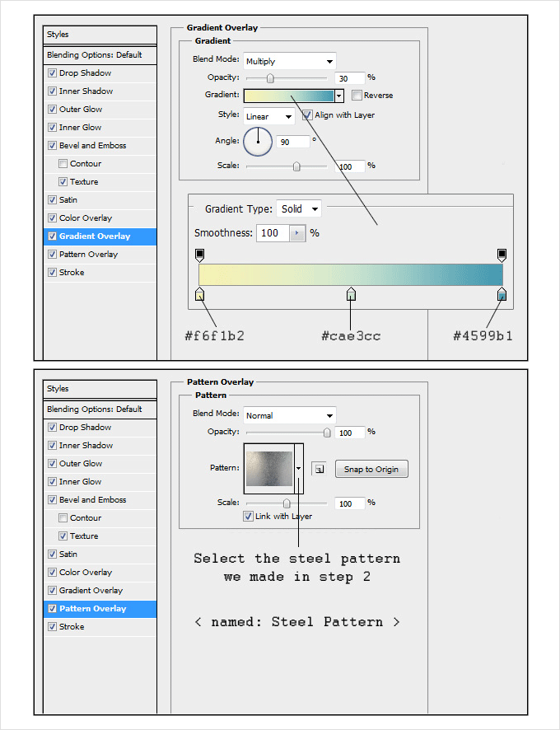Select the middle #cae3cc color stop
This screenshot has width=560, height=730.
click(x=351, y=295)
